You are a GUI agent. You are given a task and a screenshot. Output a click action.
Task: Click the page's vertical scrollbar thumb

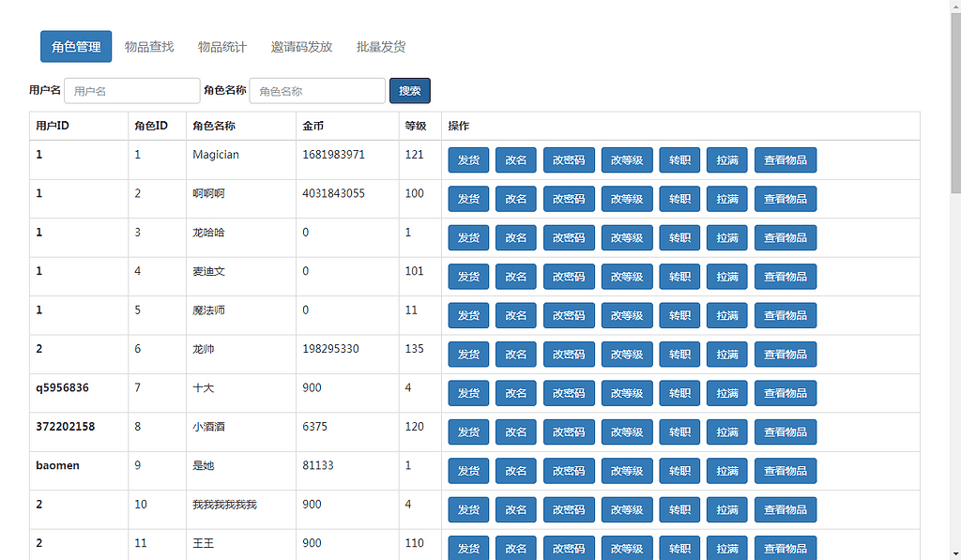coord(954,103)
